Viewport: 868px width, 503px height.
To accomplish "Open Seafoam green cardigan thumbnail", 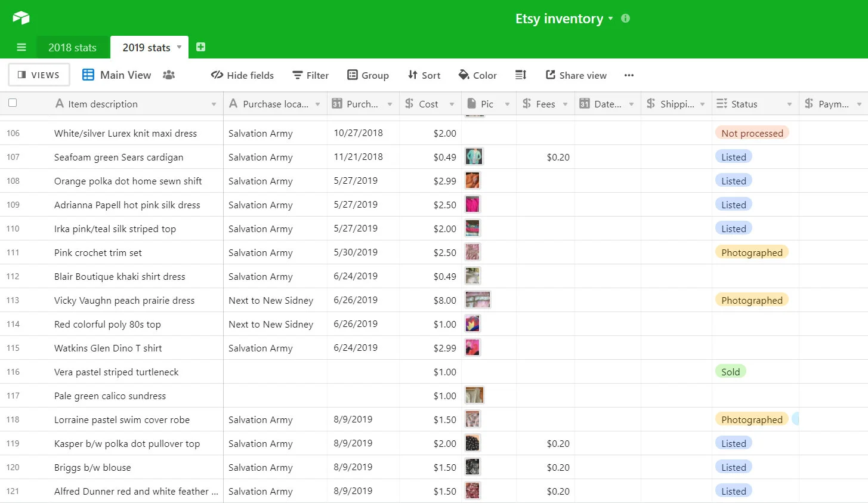I will (x=474, y=156).
